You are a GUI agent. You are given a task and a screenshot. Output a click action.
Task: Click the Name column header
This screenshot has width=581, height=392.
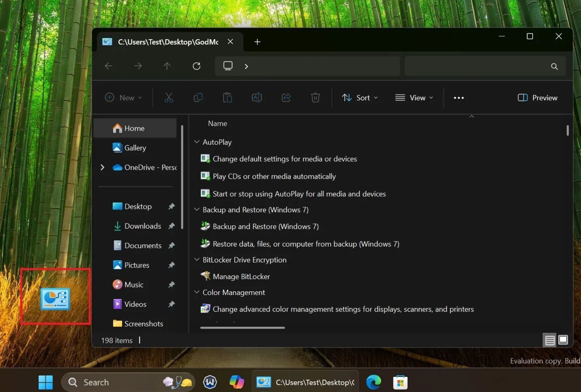pyautogui.click(x=217, y=123)
